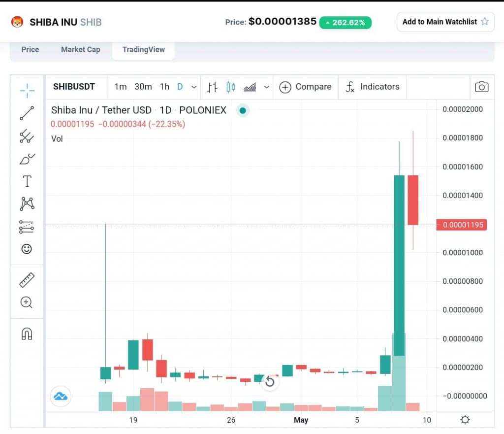The width and height of the screenshot is (504, 434).
Task: Switch to the Price tab
Action: [30, 50]
